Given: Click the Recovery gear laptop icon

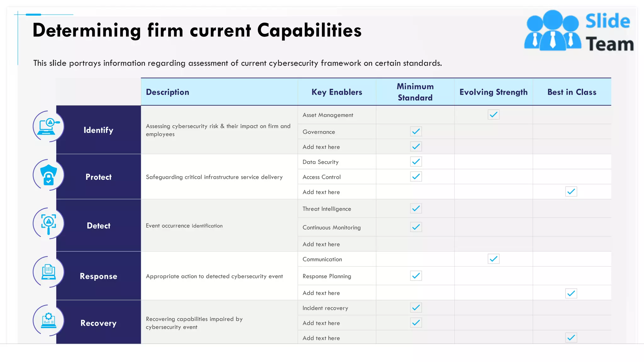Looking at the screenshot, I should coord(48,320).
